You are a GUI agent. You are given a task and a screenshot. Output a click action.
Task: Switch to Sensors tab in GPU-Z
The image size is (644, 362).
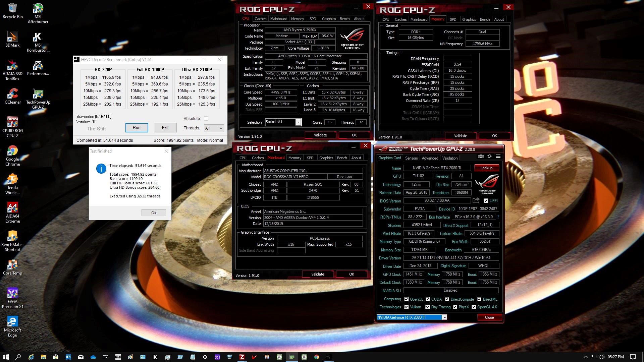point(411,158)
